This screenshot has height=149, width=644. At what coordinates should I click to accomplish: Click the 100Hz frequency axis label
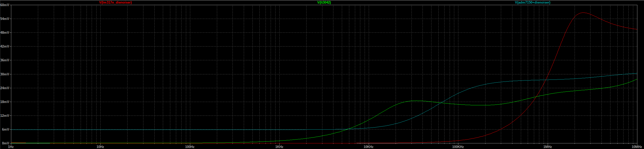190,147
